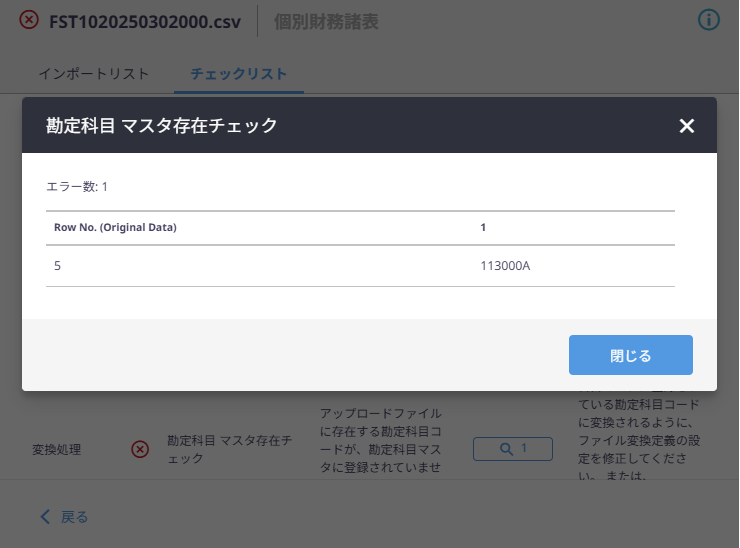740x548 pixels.
Task: Click the row number 5 cell
Action: 57,266
